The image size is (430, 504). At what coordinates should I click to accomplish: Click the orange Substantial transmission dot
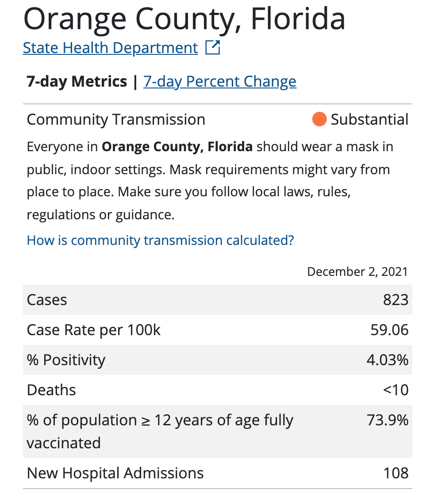[x=319, y=119]
